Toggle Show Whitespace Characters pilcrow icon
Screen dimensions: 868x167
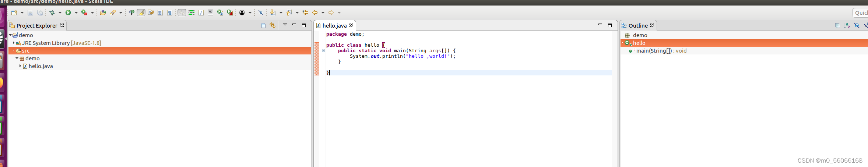[170, 13]
